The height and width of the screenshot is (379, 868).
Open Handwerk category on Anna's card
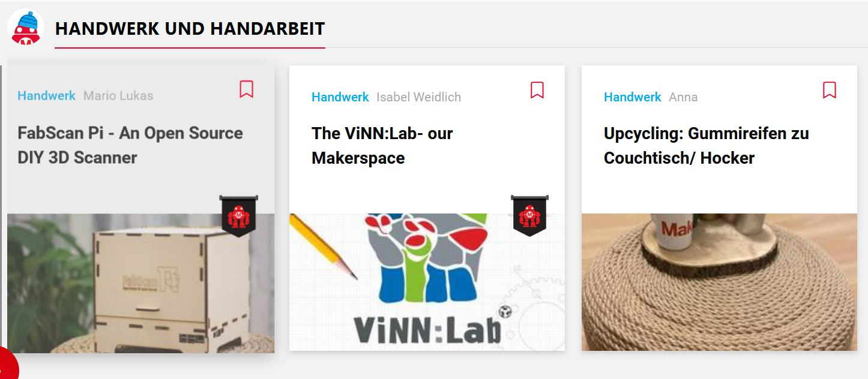pos(633,97)
